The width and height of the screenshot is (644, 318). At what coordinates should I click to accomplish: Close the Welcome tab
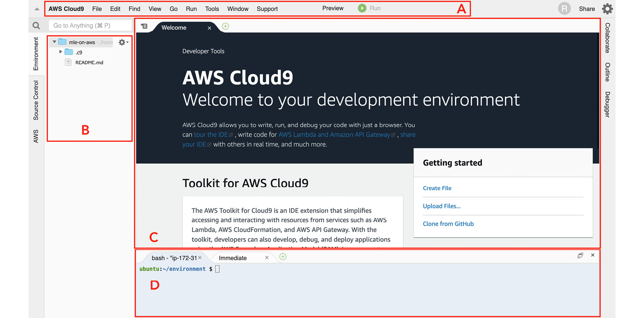pyautogui.click(x=209, y=28)
